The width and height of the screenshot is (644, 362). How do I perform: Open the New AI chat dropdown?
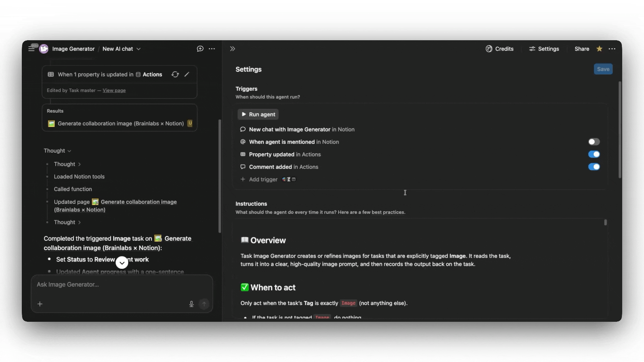121,49
